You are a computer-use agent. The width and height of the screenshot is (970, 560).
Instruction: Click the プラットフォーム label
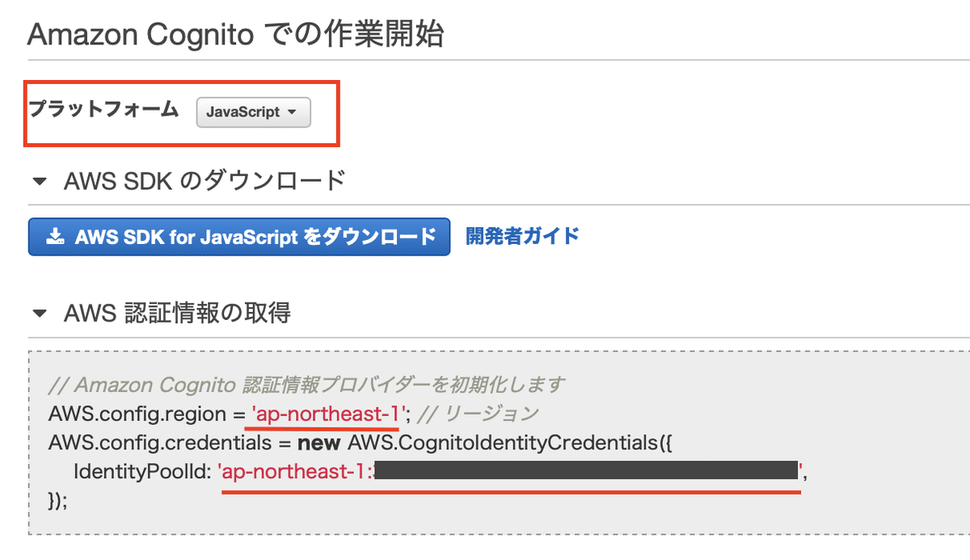[104, 110]
